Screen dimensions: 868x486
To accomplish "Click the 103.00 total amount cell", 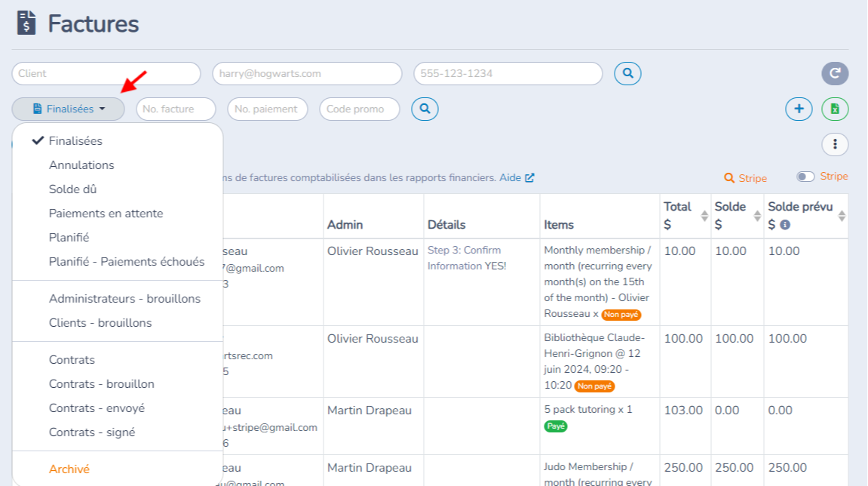I will point(683,411).
